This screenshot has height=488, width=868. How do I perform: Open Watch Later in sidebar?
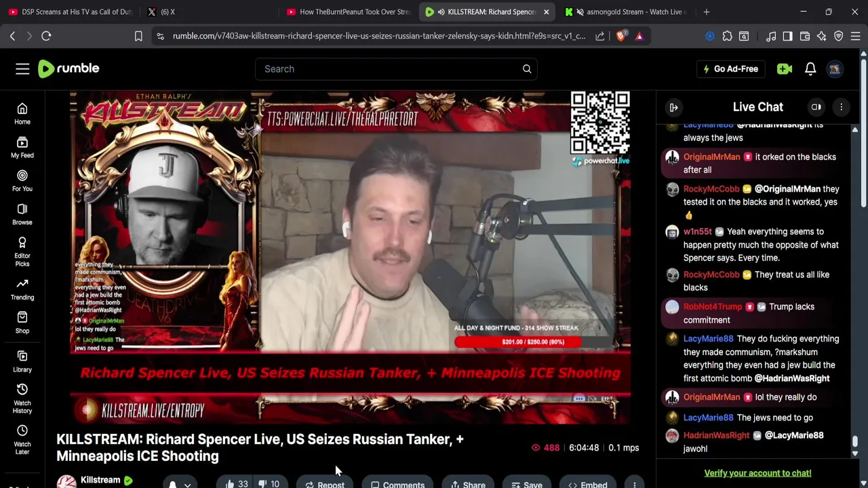point(22,440)
